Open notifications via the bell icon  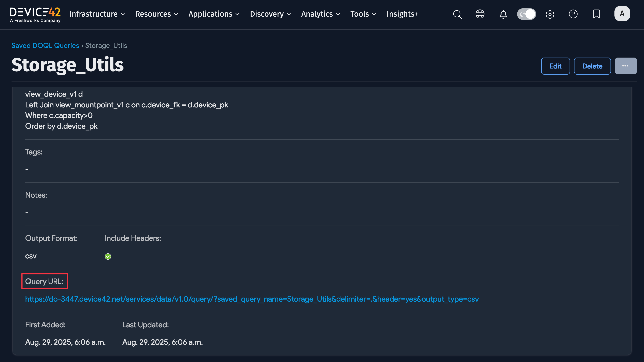pyautogui.click(x=503, y=14)
